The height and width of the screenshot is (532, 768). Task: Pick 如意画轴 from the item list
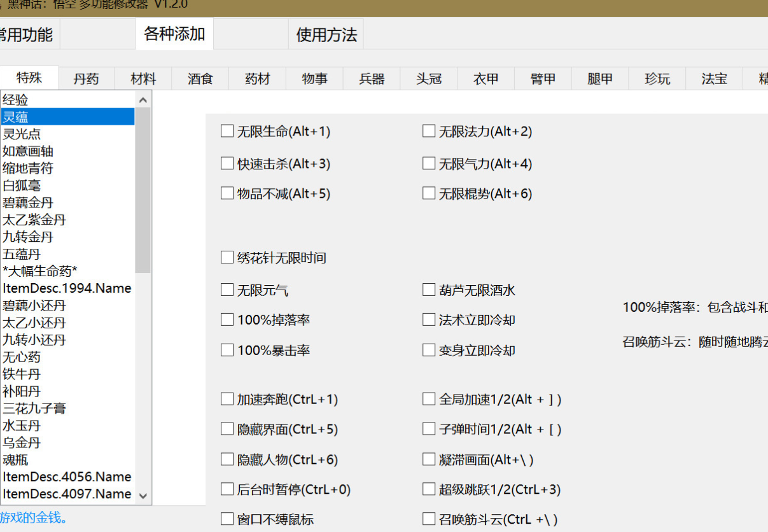28,151
